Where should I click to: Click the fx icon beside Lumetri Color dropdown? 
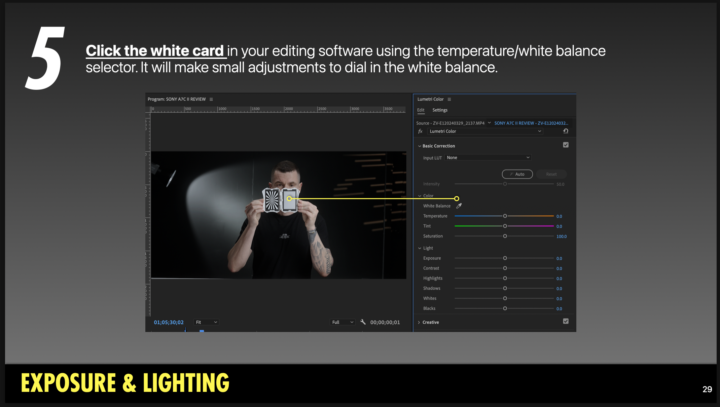point(420,131)
